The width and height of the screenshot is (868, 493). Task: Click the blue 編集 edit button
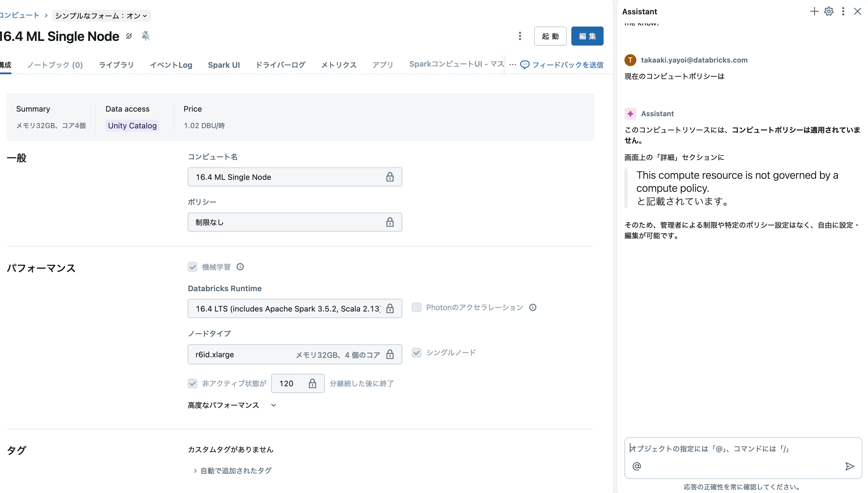pos(587,36)
